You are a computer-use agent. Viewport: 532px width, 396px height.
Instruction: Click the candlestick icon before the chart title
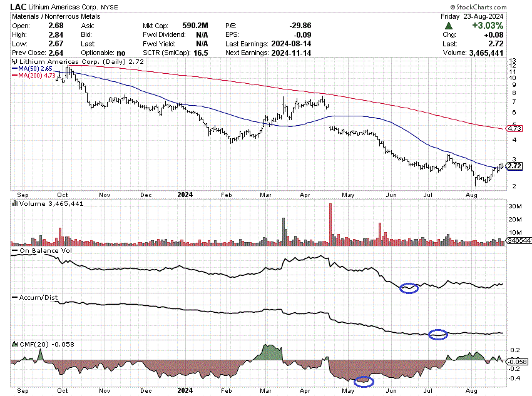(14, 62)
